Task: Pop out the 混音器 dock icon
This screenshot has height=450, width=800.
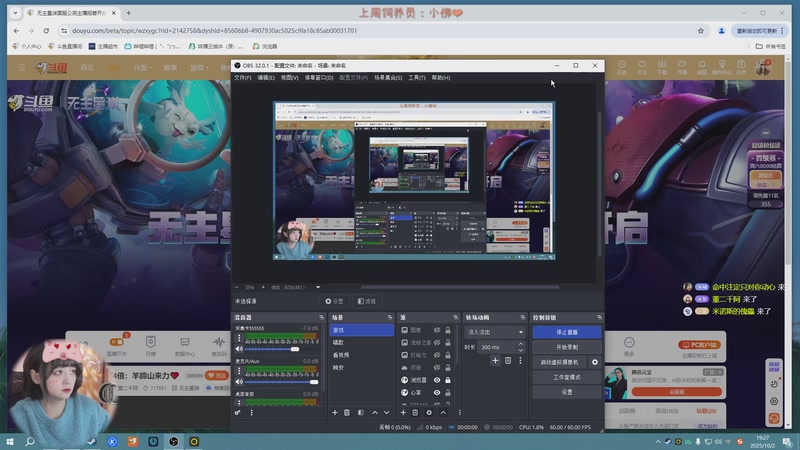Action: coord(321,317)
